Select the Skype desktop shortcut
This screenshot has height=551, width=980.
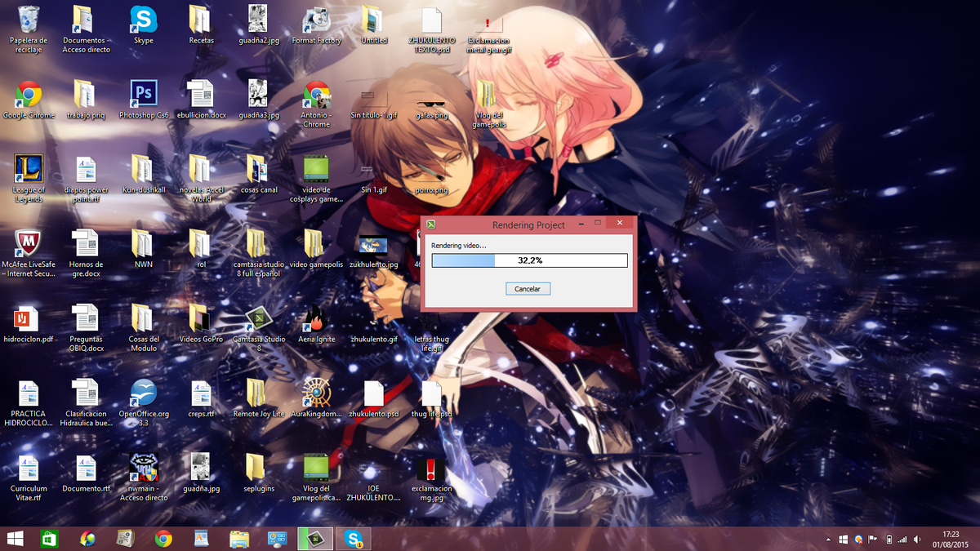pos(144,24)
